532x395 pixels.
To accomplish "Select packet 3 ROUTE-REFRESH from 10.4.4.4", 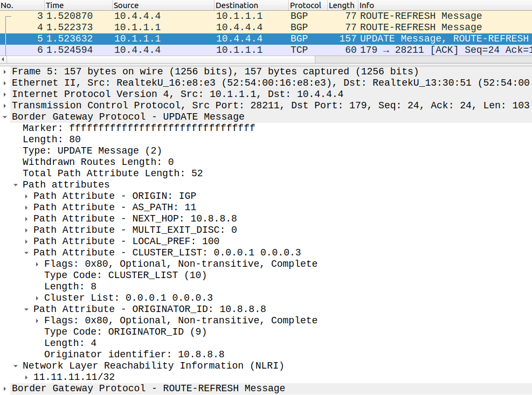I will (266, 16).
